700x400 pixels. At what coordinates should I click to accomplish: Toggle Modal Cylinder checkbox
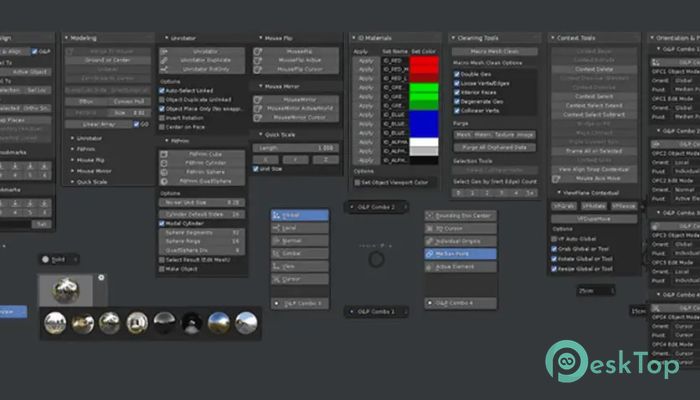(x=162, y=223)
